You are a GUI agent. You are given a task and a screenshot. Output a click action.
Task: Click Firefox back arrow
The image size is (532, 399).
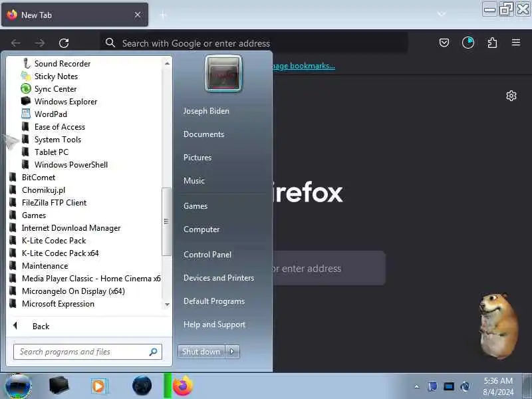click(15, 43)
